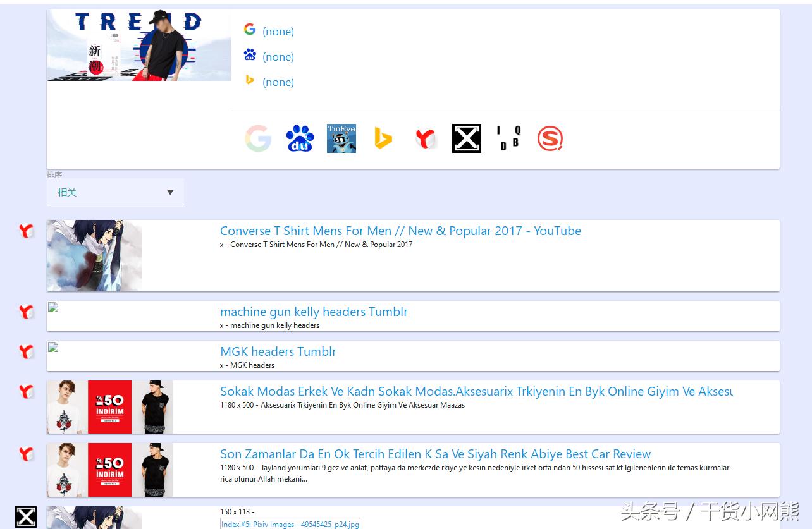Search with the large Baidu paw icon
Viewport: 812px width, 529px height.
tap(300, 138)
